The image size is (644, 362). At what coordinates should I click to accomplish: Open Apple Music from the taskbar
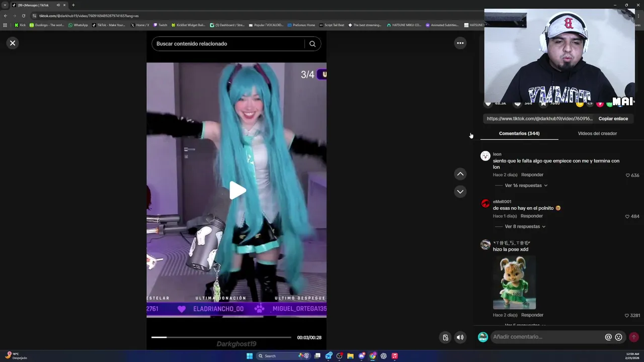tap(394, 356)
